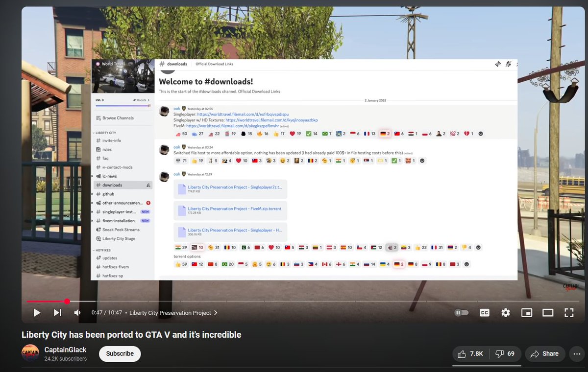Toggle the autoplay switch
588x372 pixels.
462,312
